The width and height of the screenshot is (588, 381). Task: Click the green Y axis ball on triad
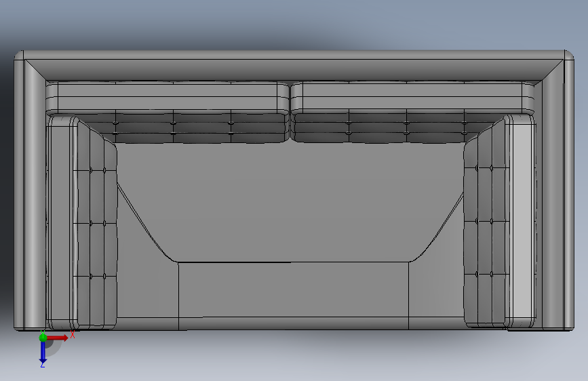pos(43,338)
